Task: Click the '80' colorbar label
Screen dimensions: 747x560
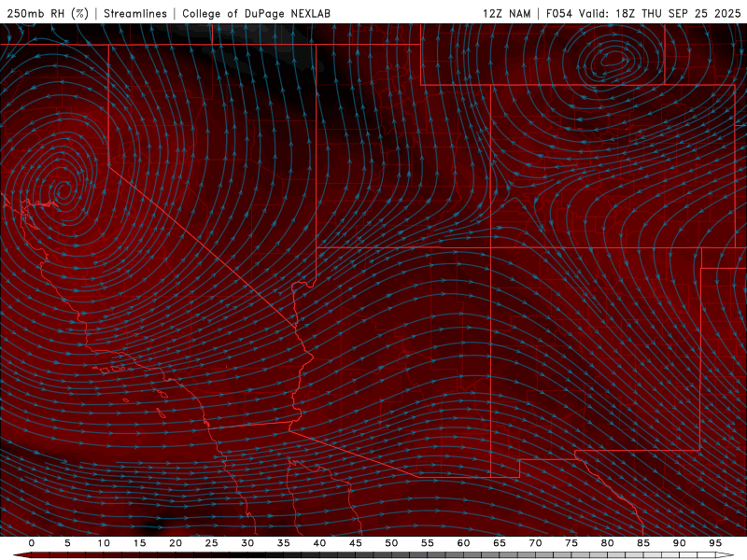Action: (x=607, y=543)
